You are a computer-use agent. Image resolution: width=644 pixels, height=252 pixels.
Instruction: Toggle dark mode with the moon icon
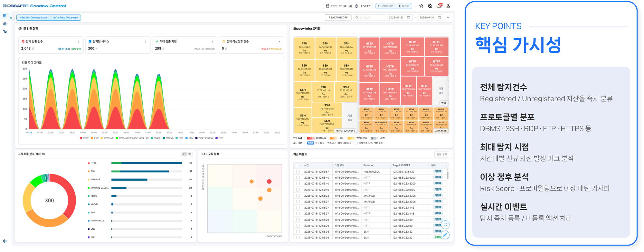point(430,6)
